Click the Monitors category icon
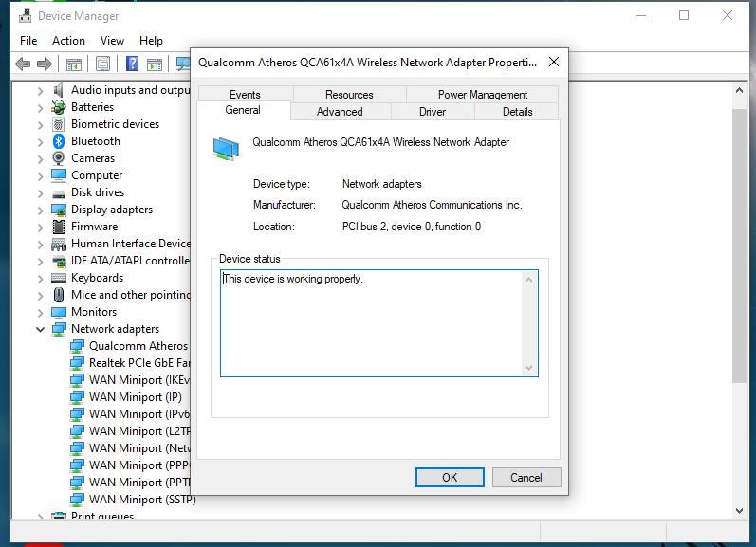The image size is (756, 547). pyautogui.click(x=59, y=312)
